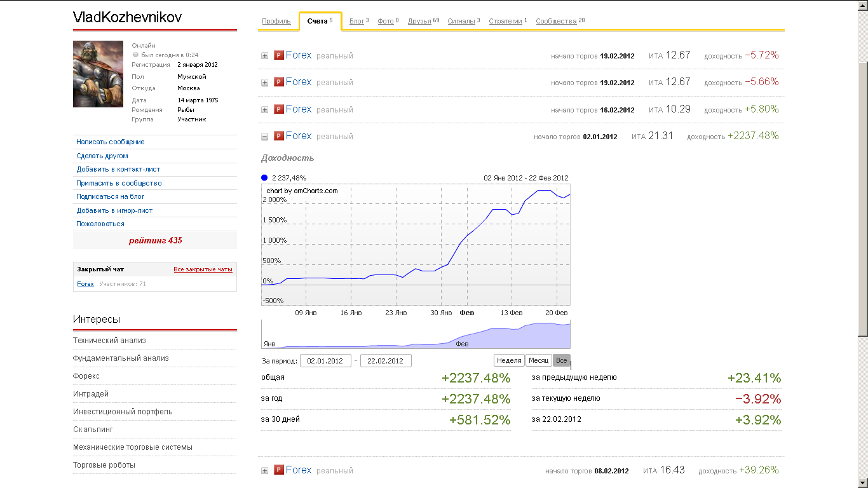Expand the Forex account with +39.26% return
The image size is (868, 488).
pos(264,471)
